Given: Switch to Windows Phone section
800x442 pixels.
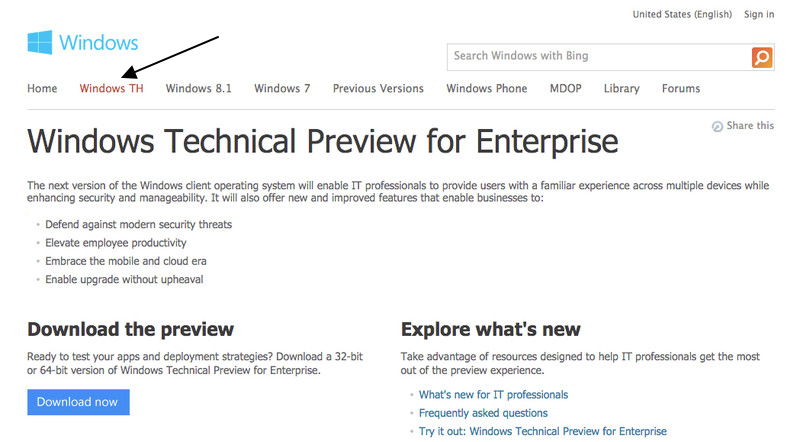Looking at the screenshot, I should [x=487, y=88].
